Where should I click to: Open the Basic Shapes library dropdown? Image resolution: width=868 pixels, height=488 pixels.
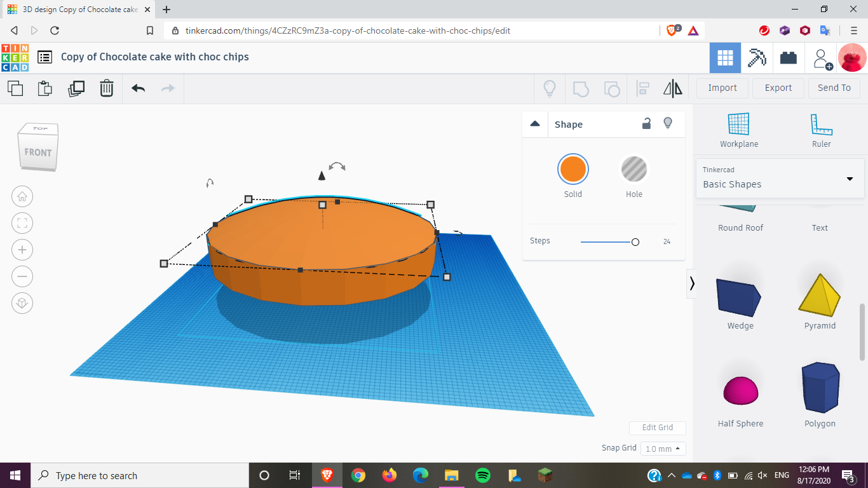pos(780,178)
